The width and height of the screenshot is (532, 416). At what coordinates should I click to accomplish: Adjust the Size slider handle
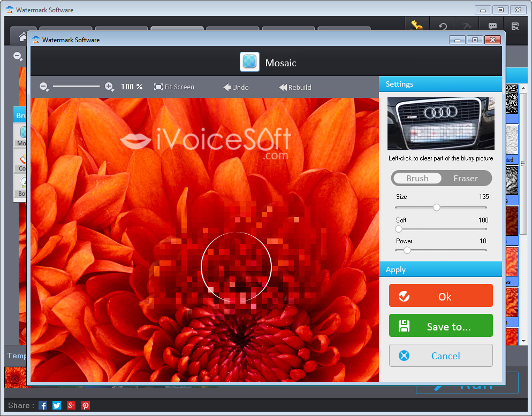tap(437, 207)
